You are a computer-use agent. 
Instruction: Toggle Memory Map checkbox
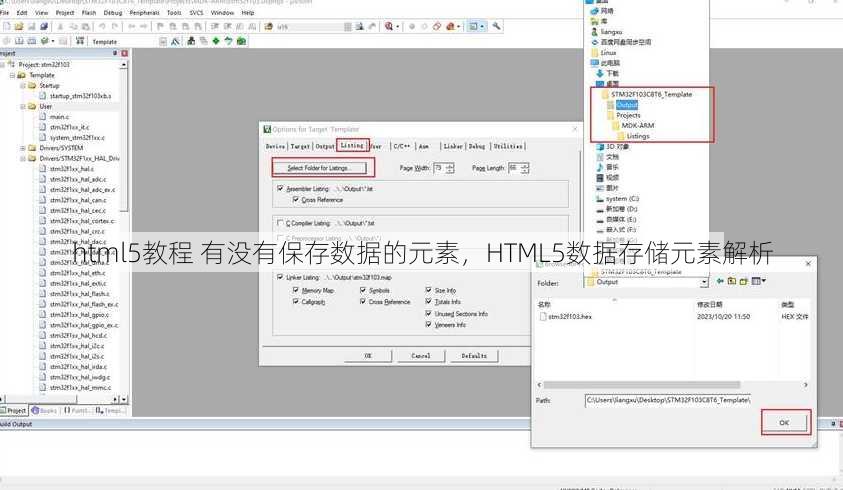pyautogui.click(x=295, y=290)
